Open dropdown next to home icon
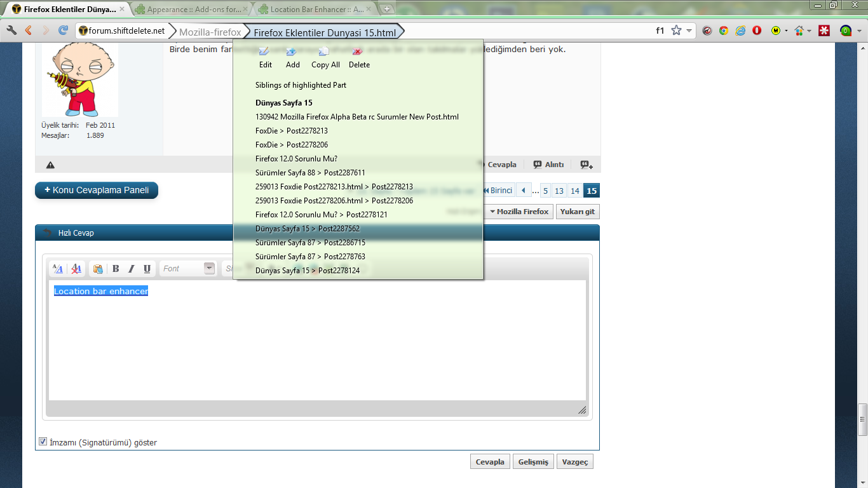This screenshot has height=488, width=868. pos(810,30)
